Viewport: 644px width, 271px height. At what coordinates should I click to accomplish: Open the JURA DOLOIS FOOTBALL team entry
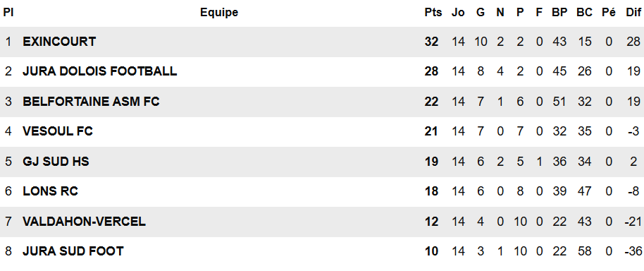pyautogui.click(x=100, y=71)
